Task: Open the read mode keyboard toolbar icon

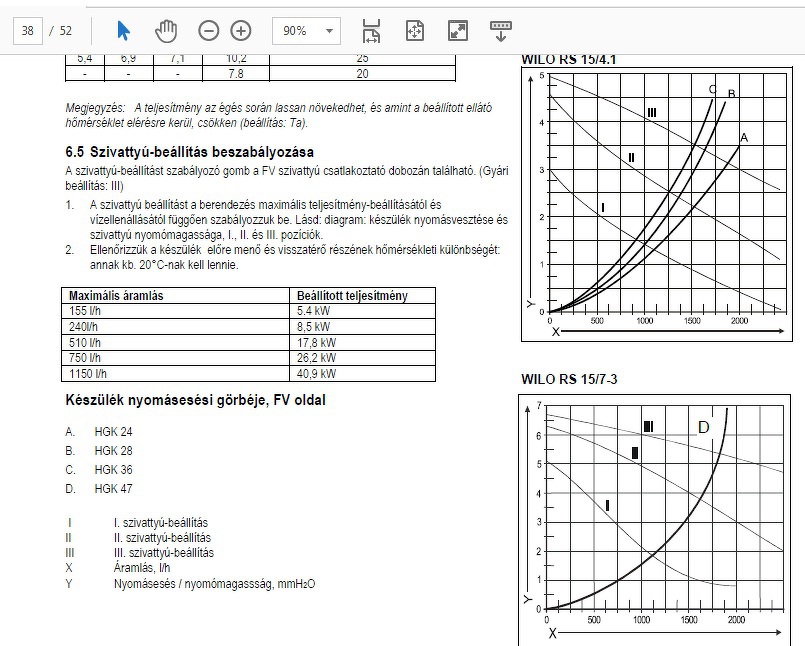Action: click(x=501, y=31)
